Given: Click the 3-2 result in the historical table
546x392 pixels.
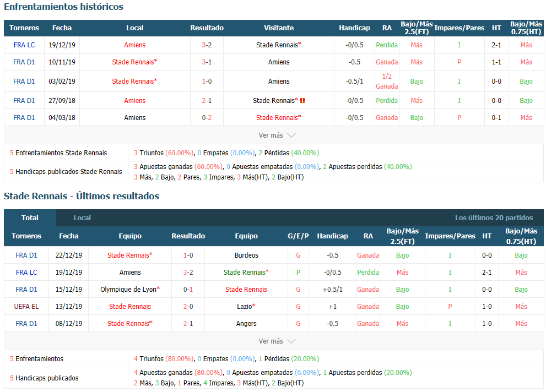Looking at the screenshot, I should point(207,45).
